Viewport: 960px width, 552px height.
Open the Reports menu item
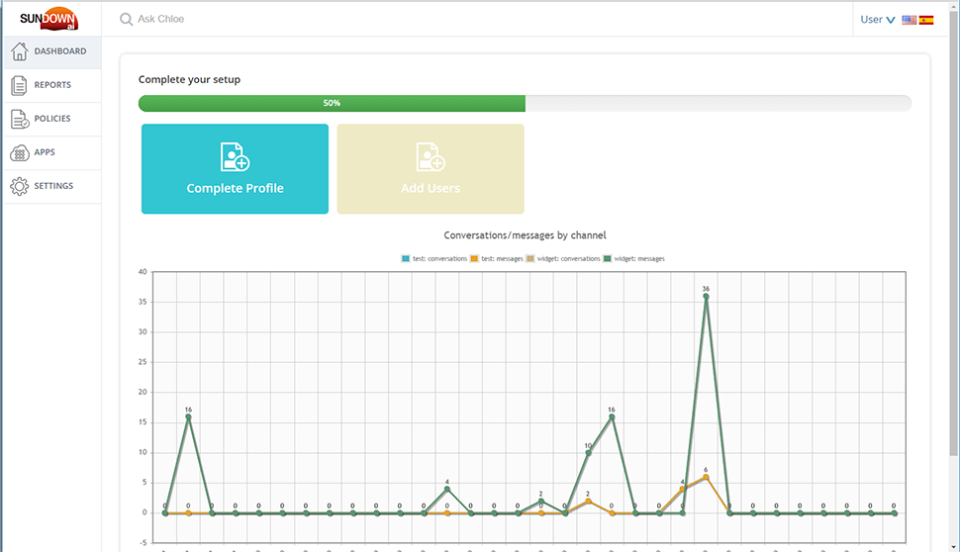click(52, 85)
